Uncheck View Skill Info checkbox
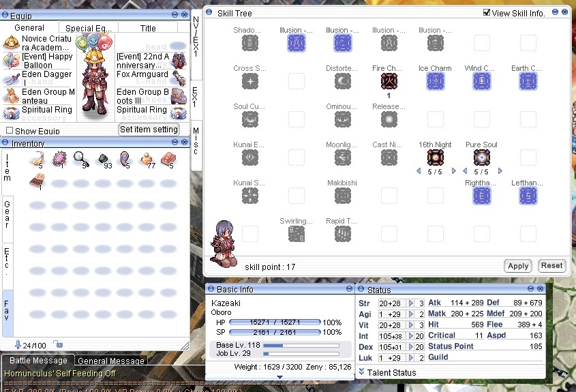 pos(487,12)
